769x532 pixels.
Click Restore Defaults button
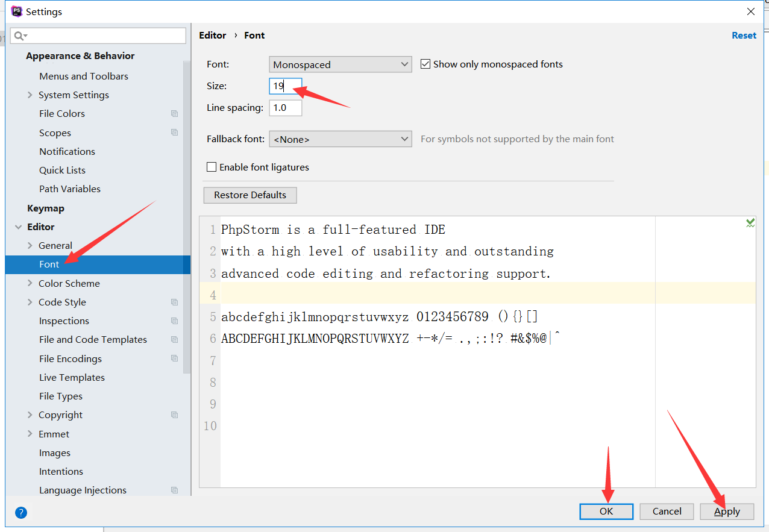click(250, 195)
